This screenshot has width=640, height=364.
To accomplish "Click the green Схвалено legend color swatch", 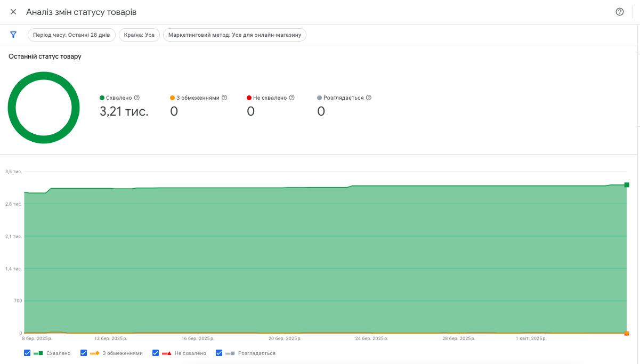I will [x=38, y=353].
